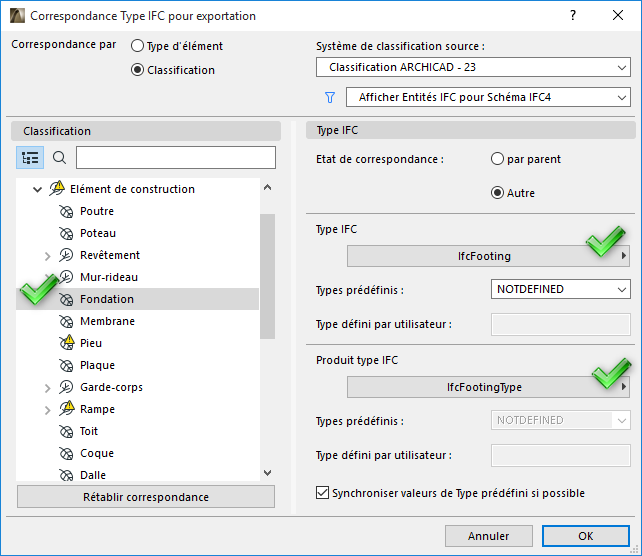Select the "Type d'élément" radio option

pyautogui.click(x=138, y=46)
